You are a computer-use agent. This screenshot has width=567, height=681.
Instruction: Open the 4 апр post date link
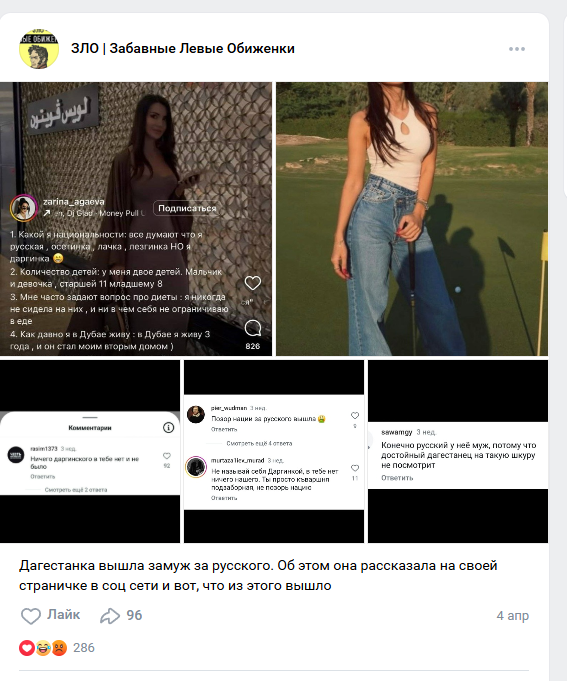[513, 615]
